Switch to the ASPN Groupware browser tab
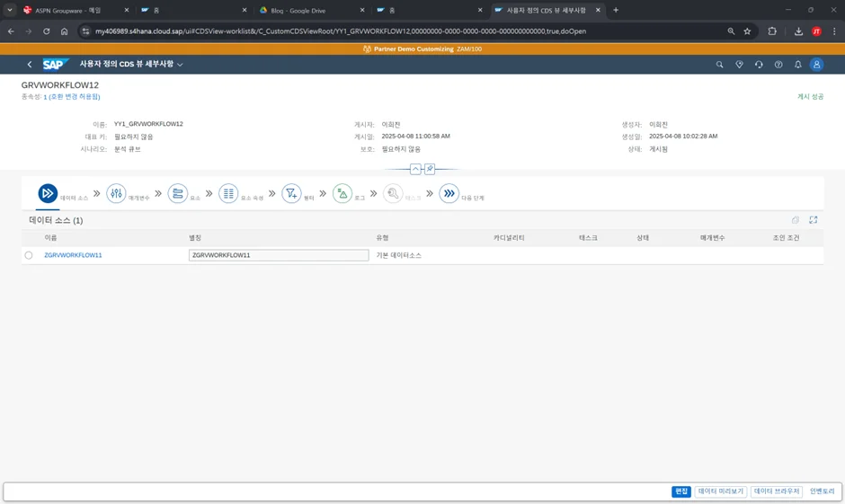This screenshot has width=845, height=504. pos(67,10)
